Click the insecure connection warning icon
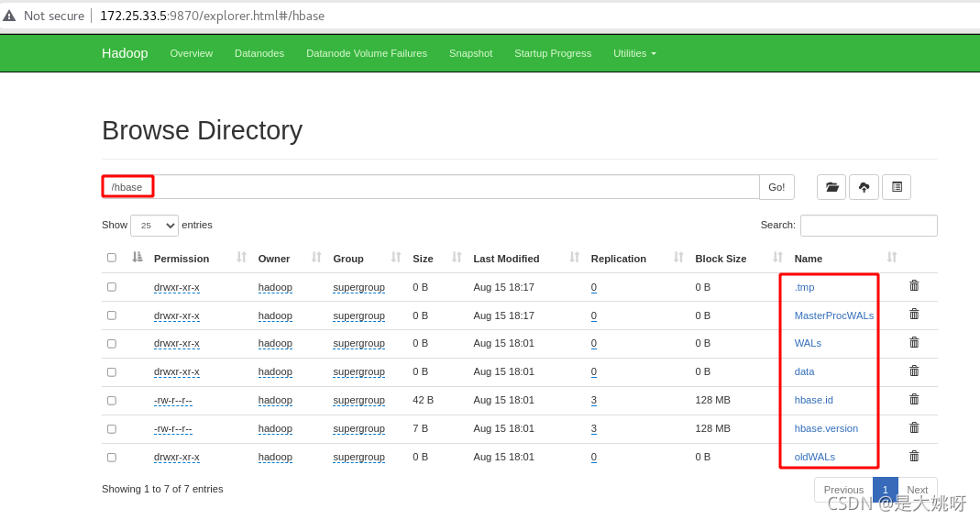 pos(9,16)
